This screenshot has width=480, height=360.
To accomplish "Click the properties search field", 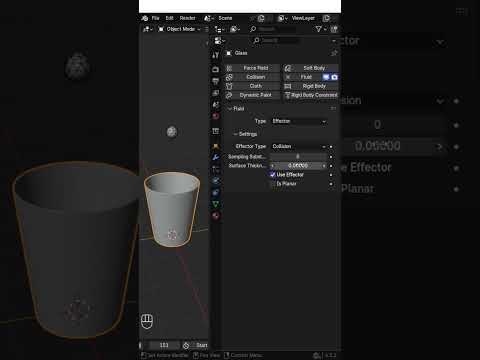I will [x=276, y=40].
